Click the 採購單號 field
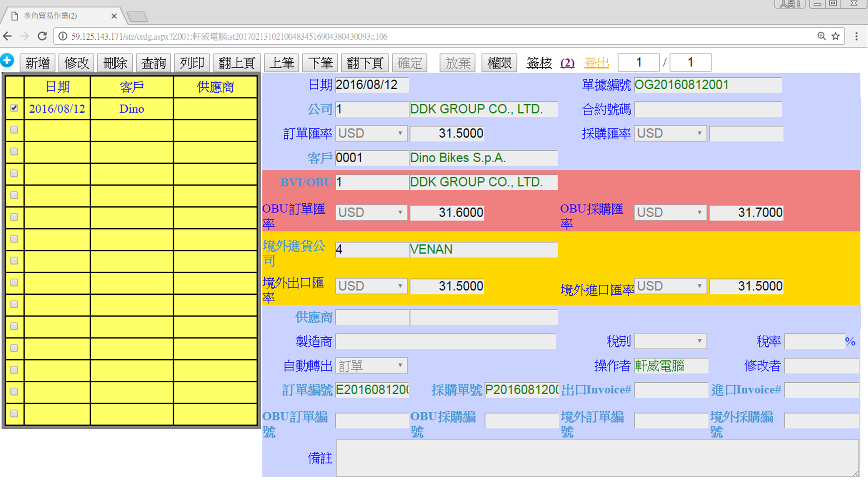Screen dimensions: 868x482 click(522, 390)
